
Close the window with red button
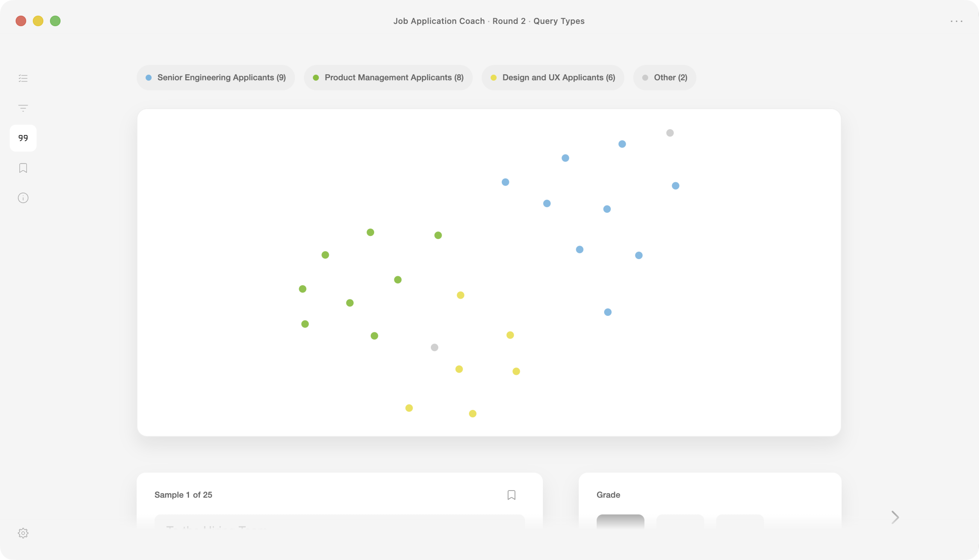[21, 21]
